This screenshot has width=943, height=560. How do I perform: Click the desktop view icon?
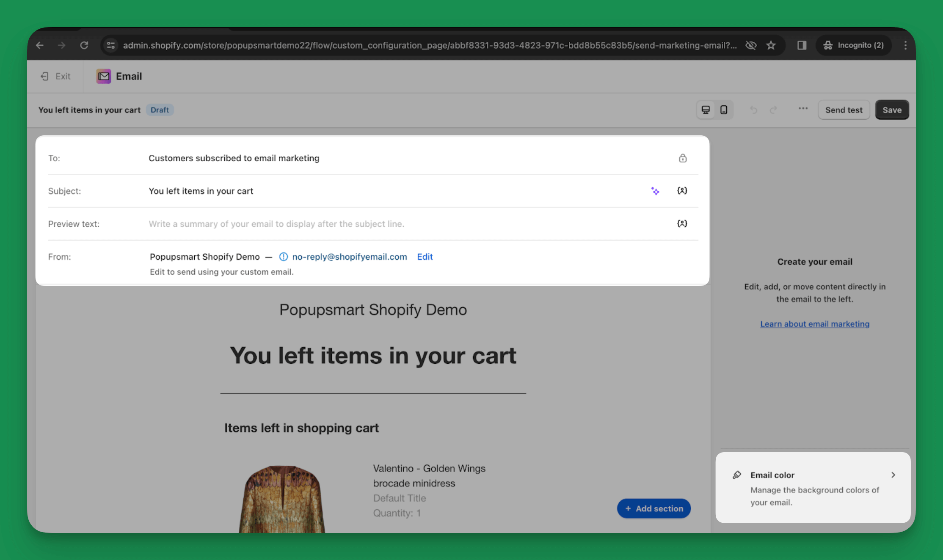pos(706,109)
